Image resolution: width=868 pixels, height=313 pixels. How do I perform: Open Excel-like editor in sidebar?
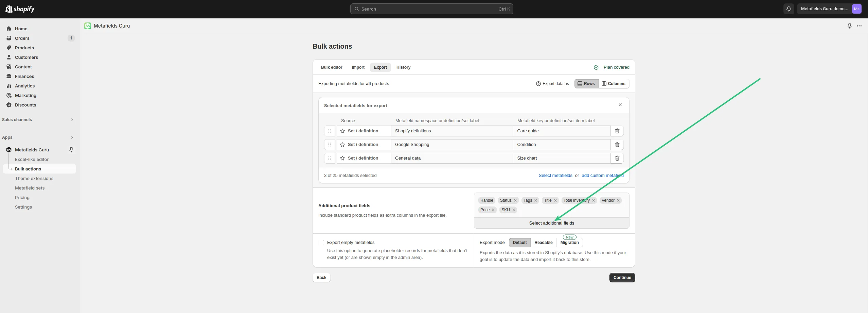[32, 159]
